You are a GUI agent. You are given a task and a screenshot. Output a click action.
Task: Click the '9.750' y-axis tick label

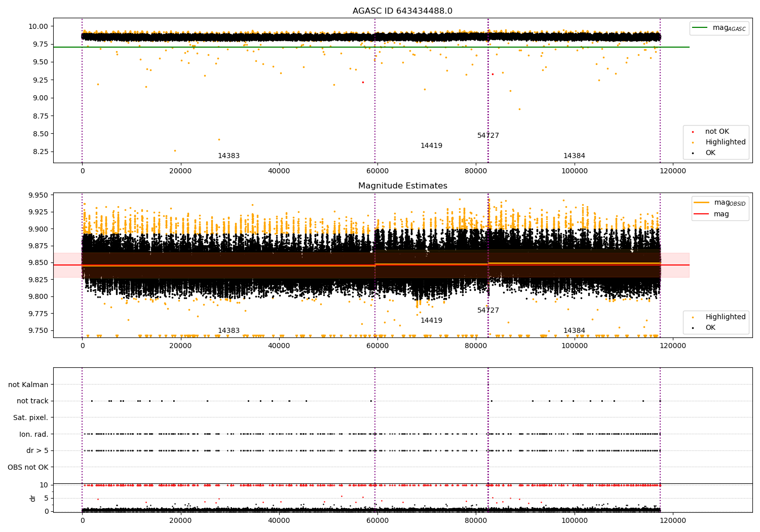(x=39, y=330)
